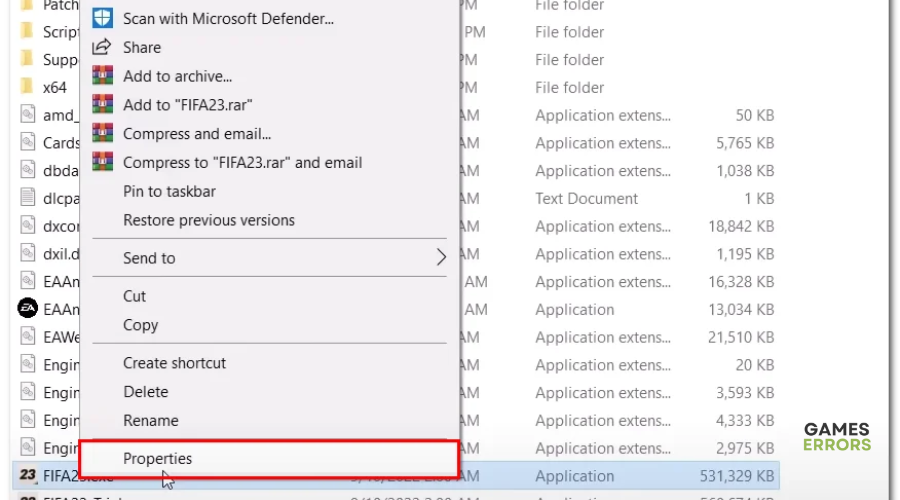Select Compress to "FIFA23.rar" and email
The image size is (900, 500).
pos(242,162)
